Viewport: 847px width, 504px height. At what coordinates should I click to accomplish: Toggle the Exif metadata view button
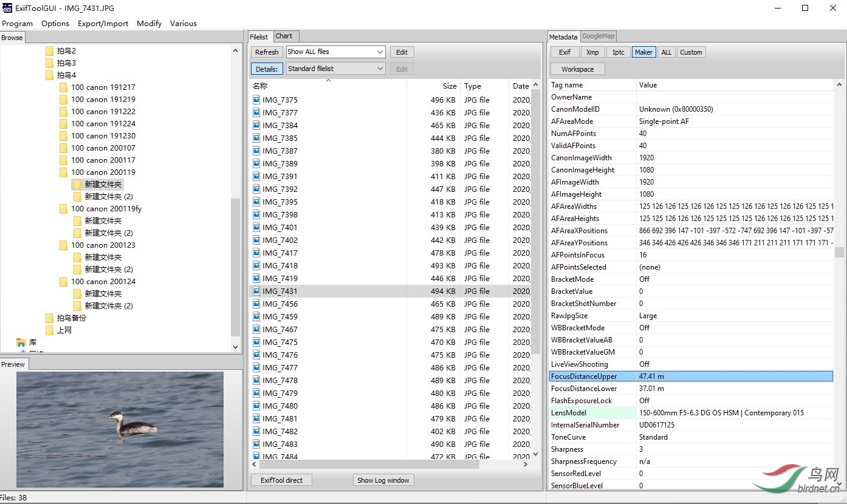(564, 52)
